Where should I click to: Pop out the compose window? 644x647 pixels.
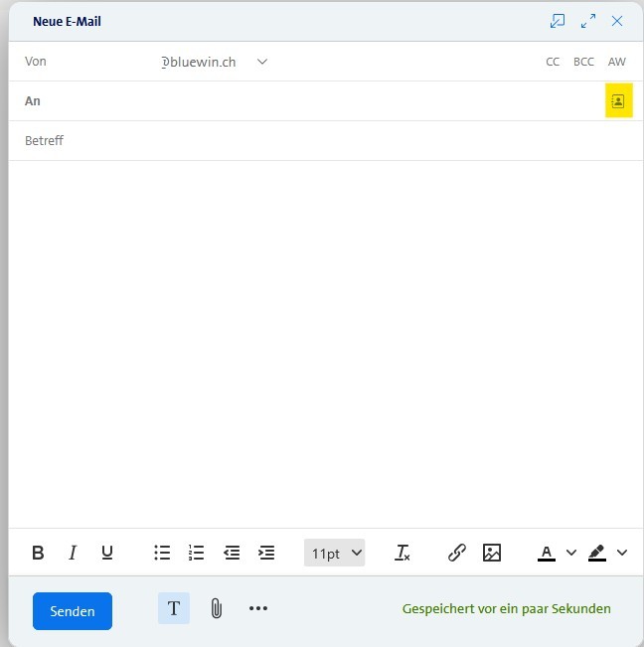pyautogui.click(x=558, y=21)
